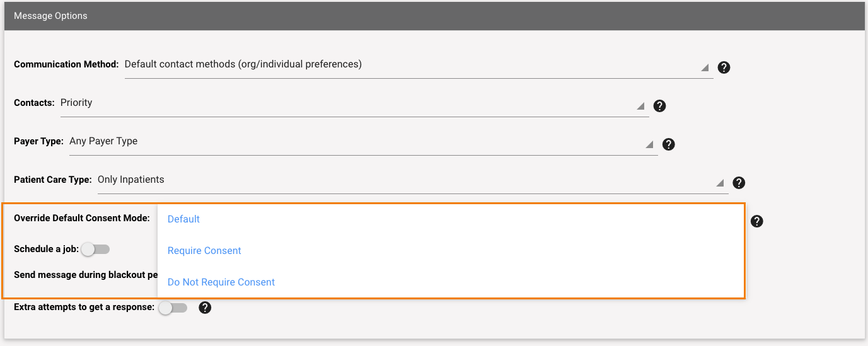Click the Default contact methods value
868x346 pixels.
pos(243,64)
